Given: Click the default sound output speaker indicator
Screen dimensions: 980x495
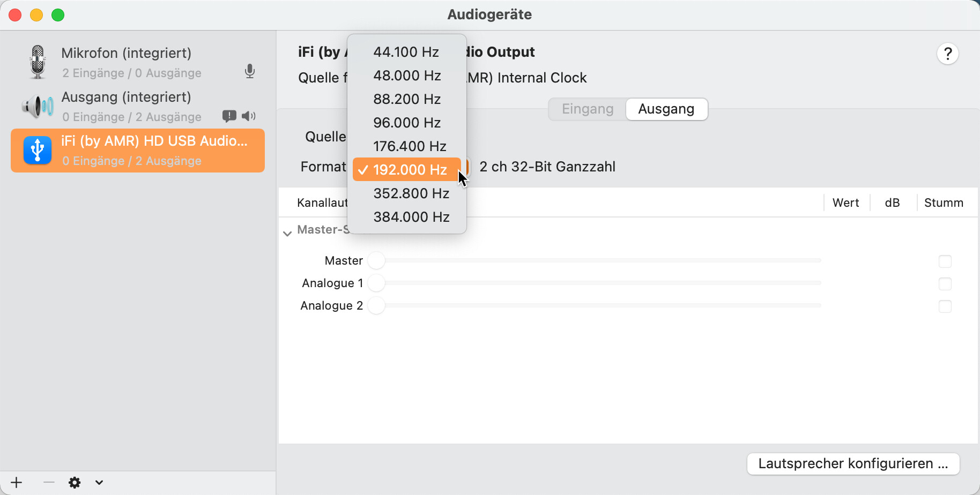Looking at the screenshot, I should 249,116.
